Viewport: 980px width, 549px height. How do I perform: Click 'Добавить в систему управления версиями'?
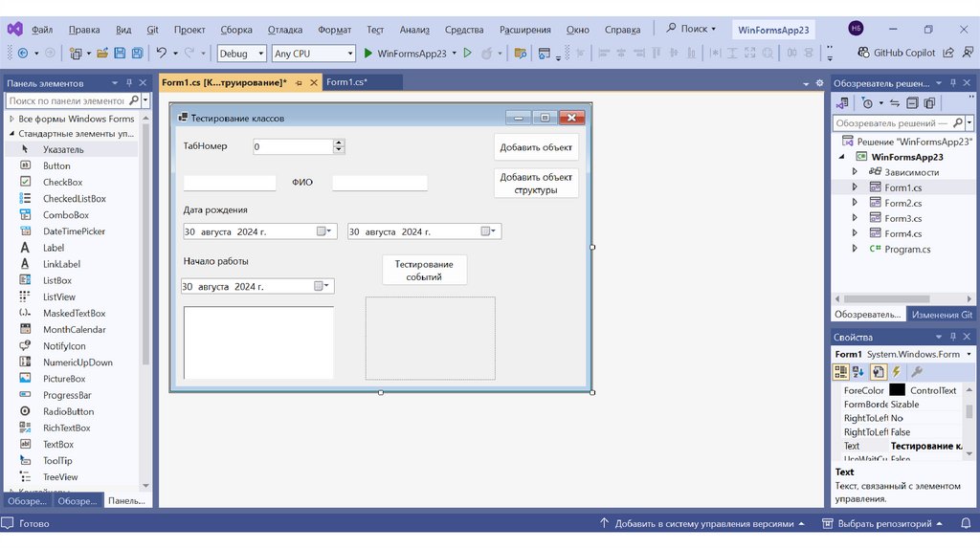click(x=703, y=523)
